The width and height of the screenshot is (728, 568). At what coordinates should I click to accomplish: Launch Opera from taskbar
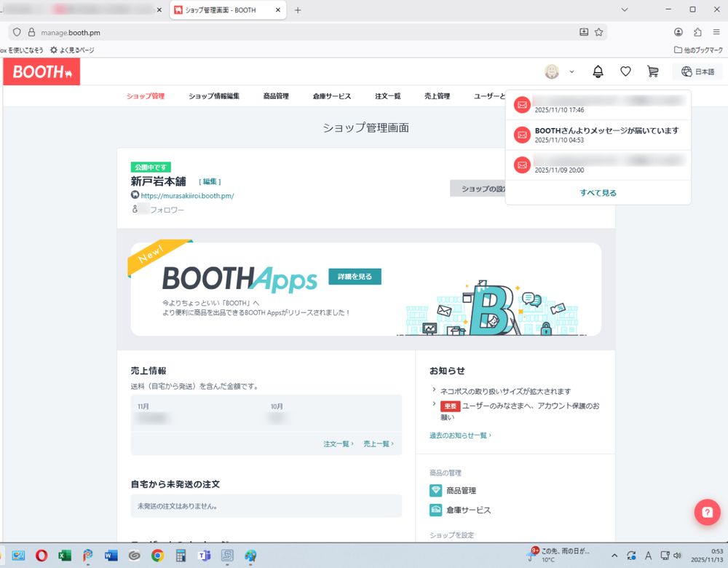[x=41, y=556]
